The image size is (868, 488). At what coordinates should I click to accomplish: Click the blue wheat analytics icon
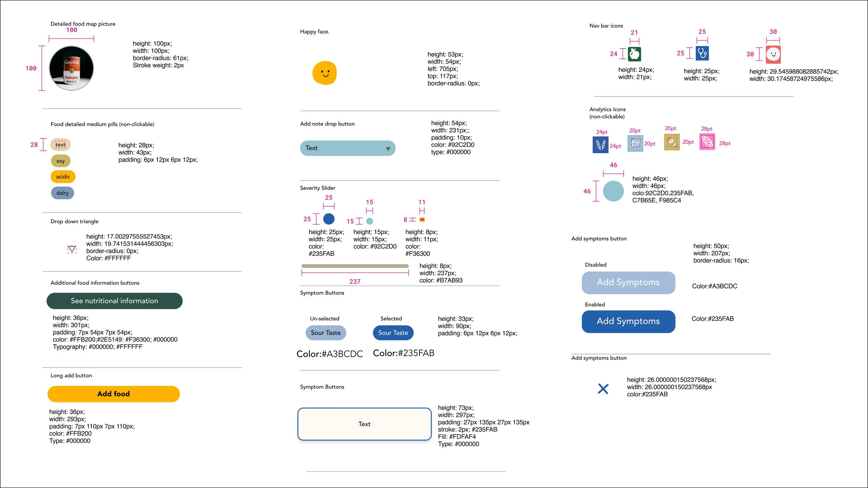(600, 145)
